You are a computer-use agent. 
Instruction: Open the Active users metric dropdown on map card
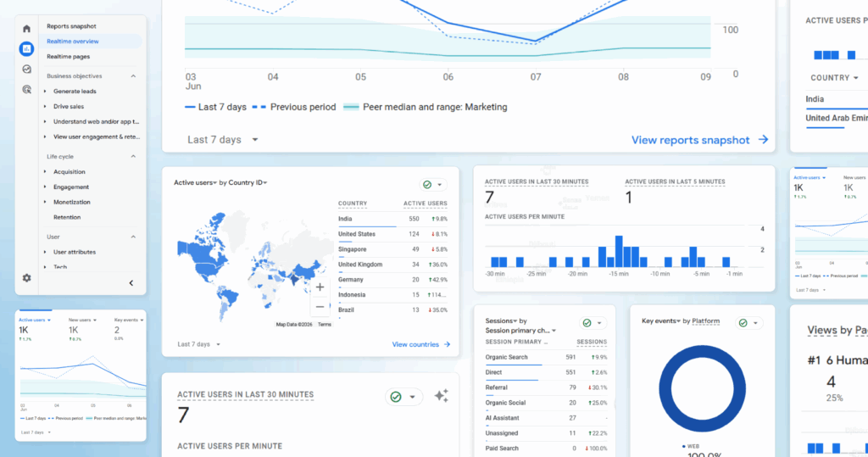pyautogui.click(x=196, y=182)
